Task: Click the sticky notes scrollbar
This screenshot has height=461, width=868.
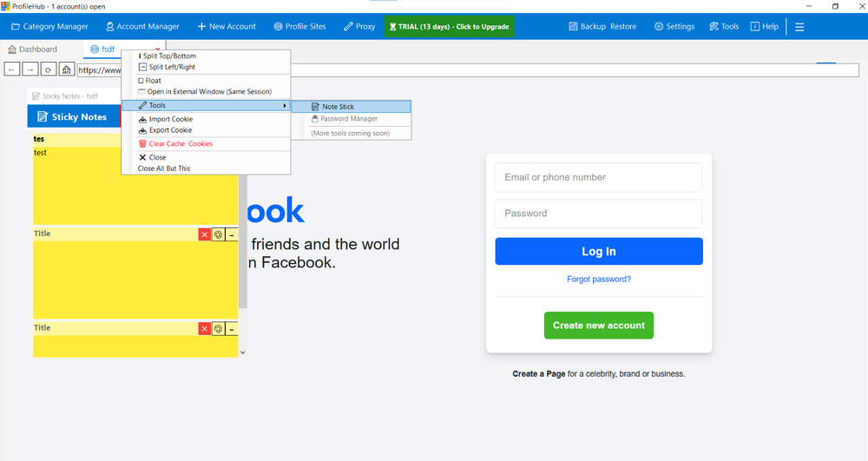Action: click(x=242, y=241)
